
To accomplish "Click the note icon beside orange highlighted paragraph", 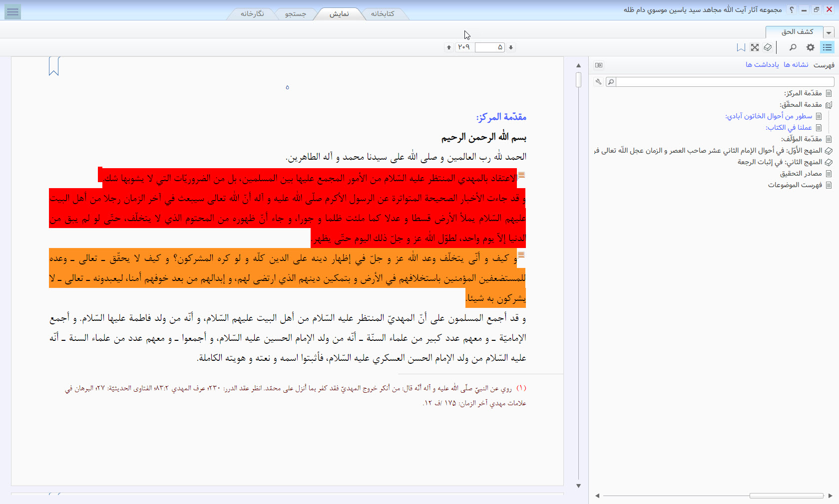I will (x=521, y=254).
